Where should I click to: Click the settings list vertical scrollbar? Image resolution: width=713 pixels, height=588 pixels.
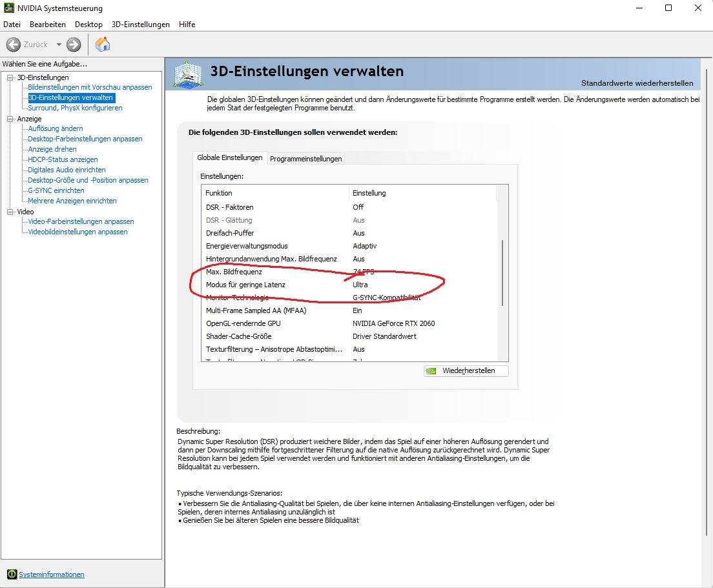502,272
